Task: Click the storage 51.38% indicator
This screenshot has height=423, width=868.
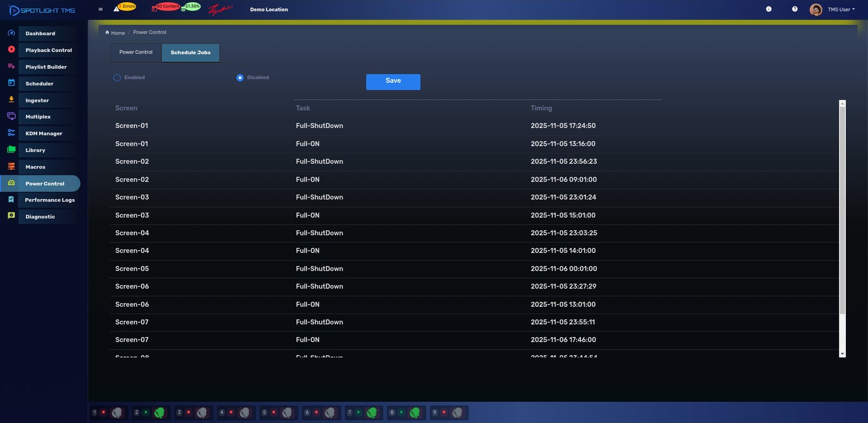Action: (192, 7)
